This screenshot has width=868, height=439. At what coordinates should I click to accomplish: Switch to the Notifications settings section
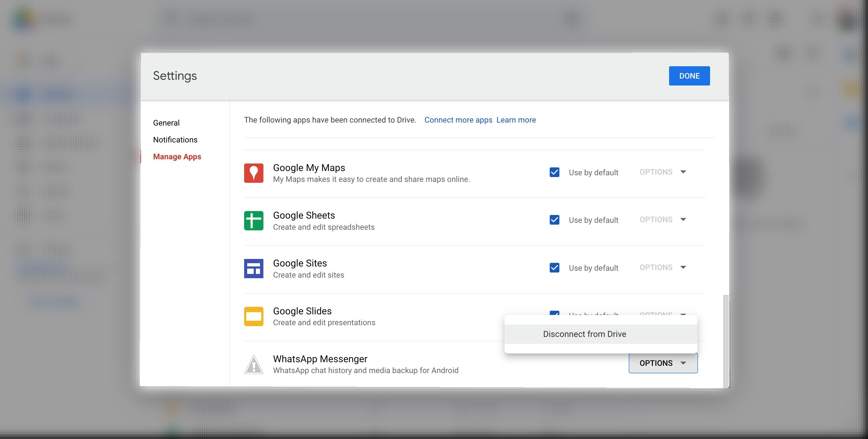pos(175,139)
